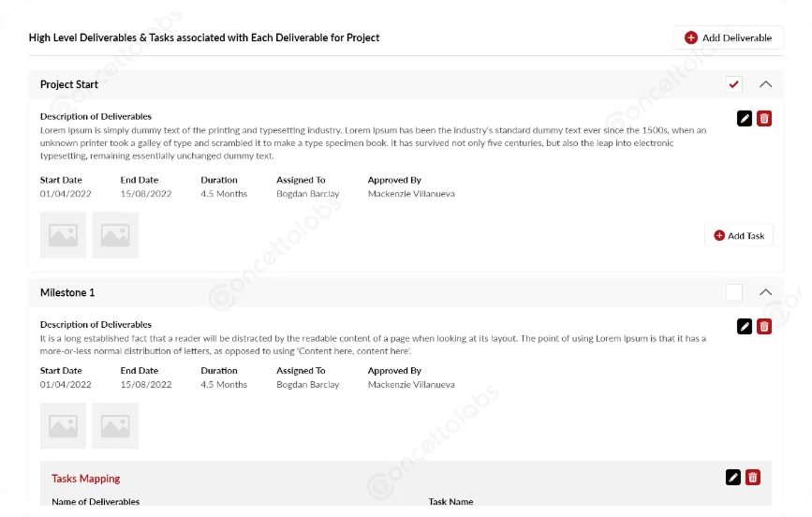Image resolution: width=812 pixels, height=517 pixels.
Task: Edit the Tasks Mapping section
Action: [x=733, y=478]
